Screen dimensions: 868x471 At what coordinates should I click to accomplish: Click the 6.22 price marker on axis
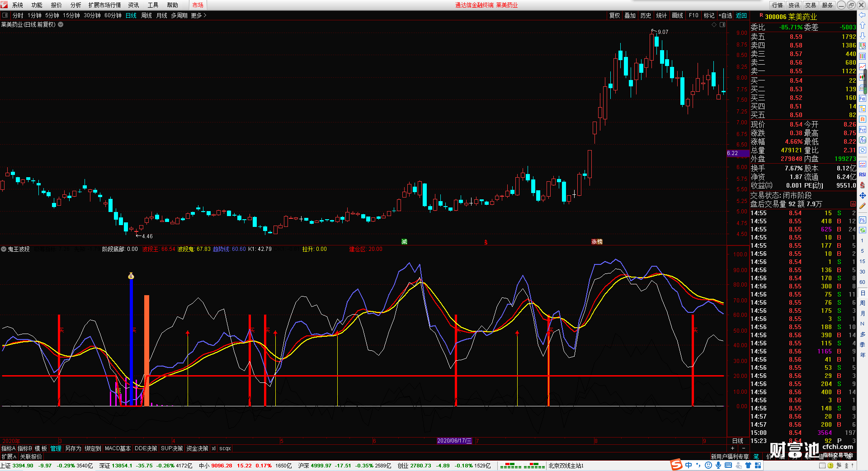click(x=737, y=153)
